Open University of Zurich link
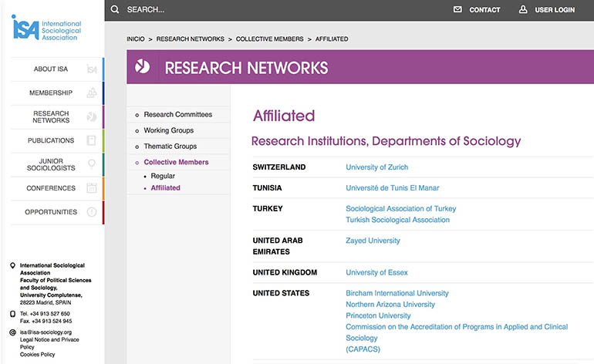The image size is (594, 364). [377, 167]
